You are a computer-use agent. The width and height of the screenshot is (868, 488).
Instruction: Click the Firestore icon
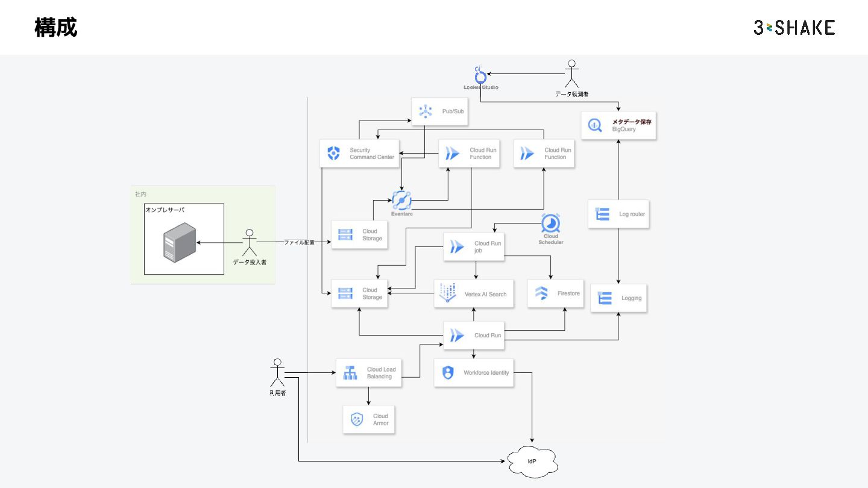pyautogui.click(x=541, y=293)
